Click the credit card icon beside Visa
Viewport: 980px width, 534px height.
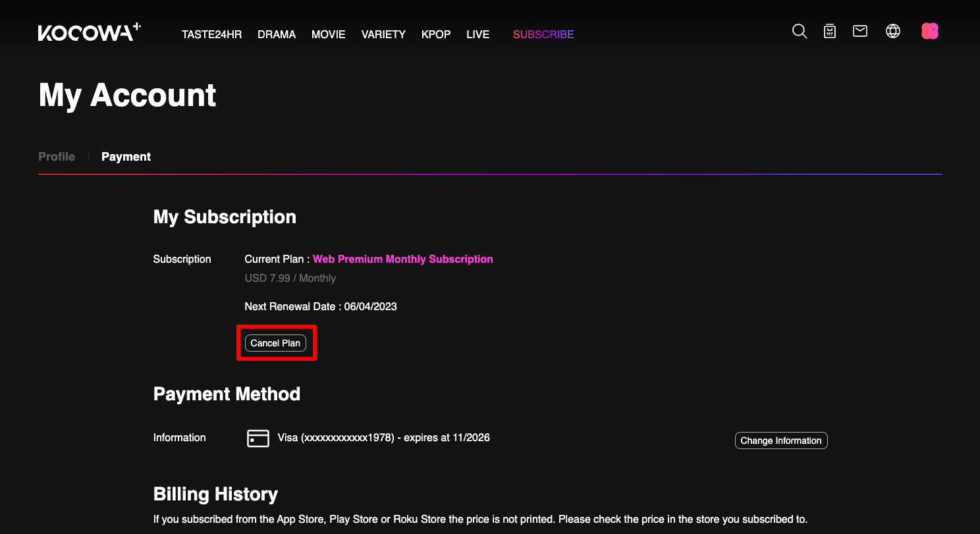click(258, 438)
